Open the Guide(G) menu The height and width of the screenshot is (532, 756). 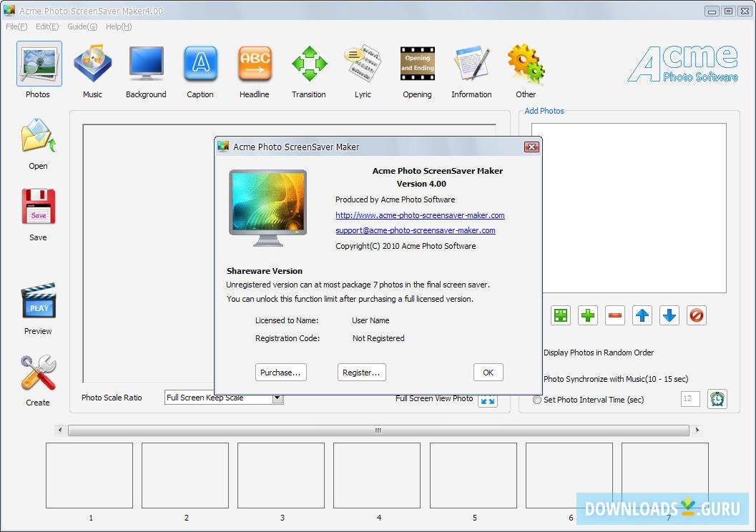click(x=82, y=26)
